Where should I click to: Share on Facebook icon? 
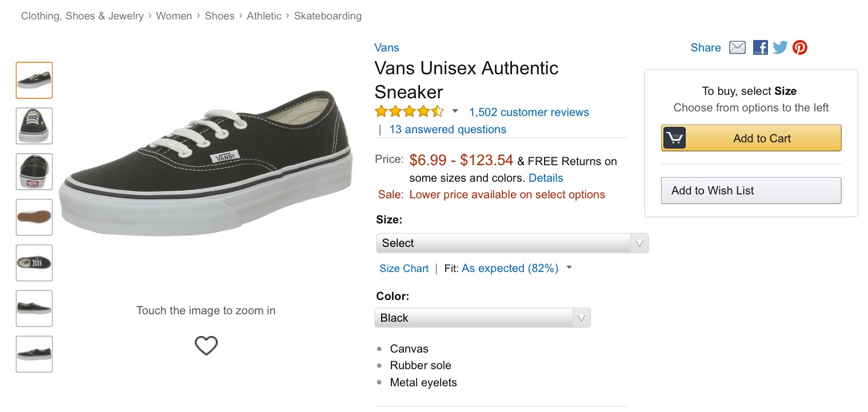pyautogui.click(x=760, y=47)
